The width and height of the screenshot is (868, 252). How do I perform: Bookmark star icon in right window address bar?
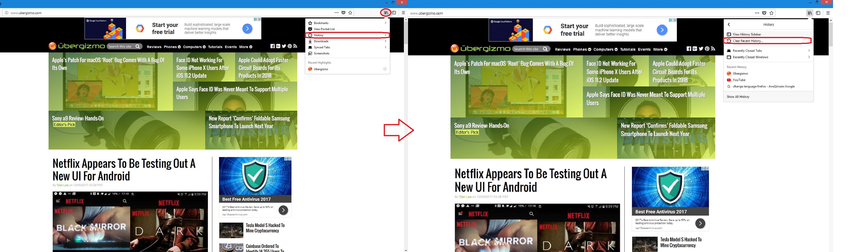pos(772,13)
